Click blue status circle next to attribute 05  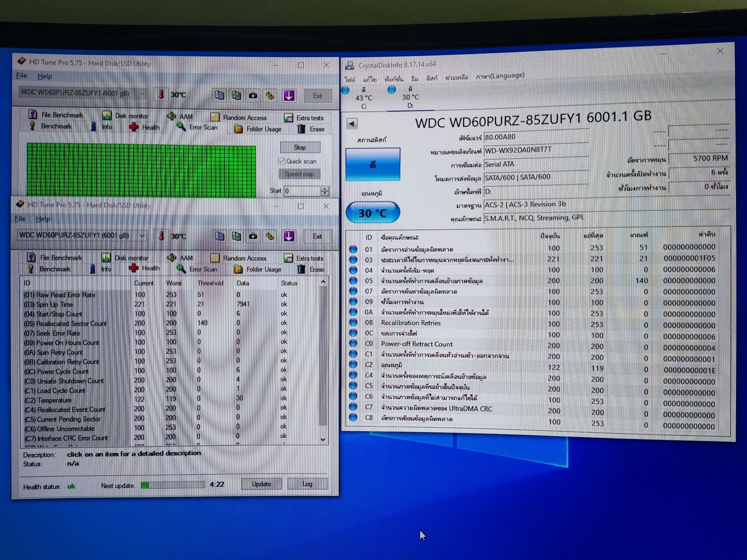click(x=353, y=281)
